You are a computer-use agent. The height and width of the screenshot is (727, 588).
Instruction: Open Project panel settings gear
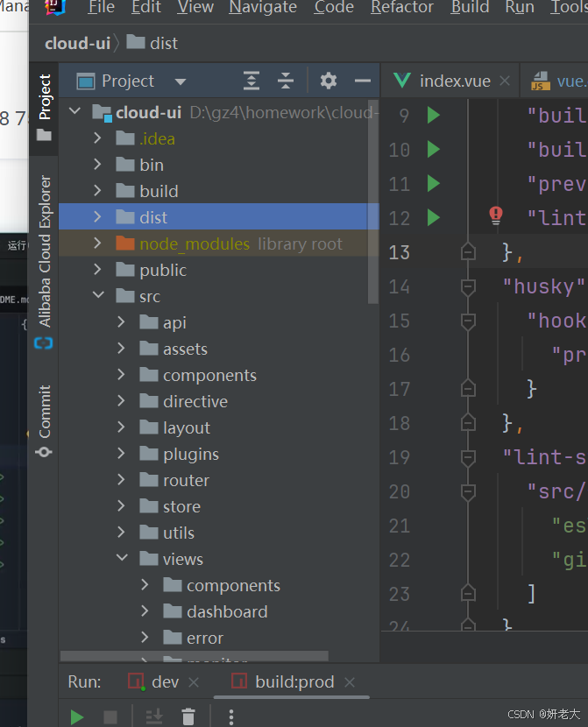(329, 81)
